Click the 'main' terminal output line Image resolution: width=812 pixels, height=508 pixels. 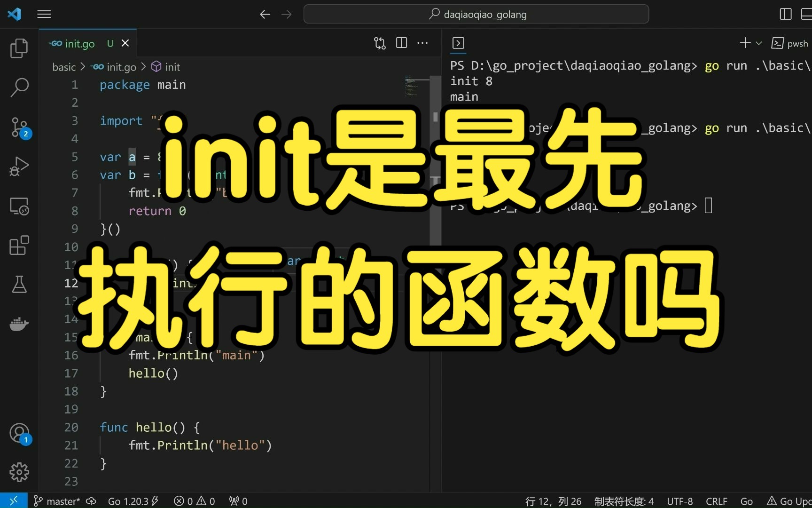[x=464, y=97]
